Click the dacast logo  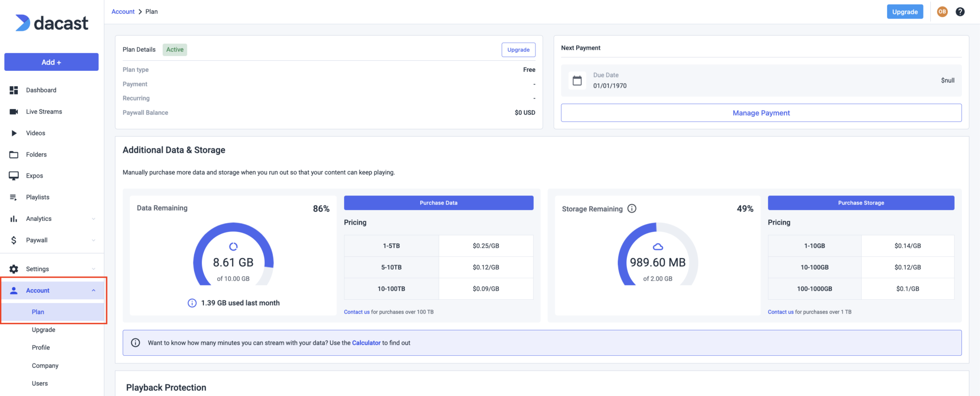click(52, 23)
